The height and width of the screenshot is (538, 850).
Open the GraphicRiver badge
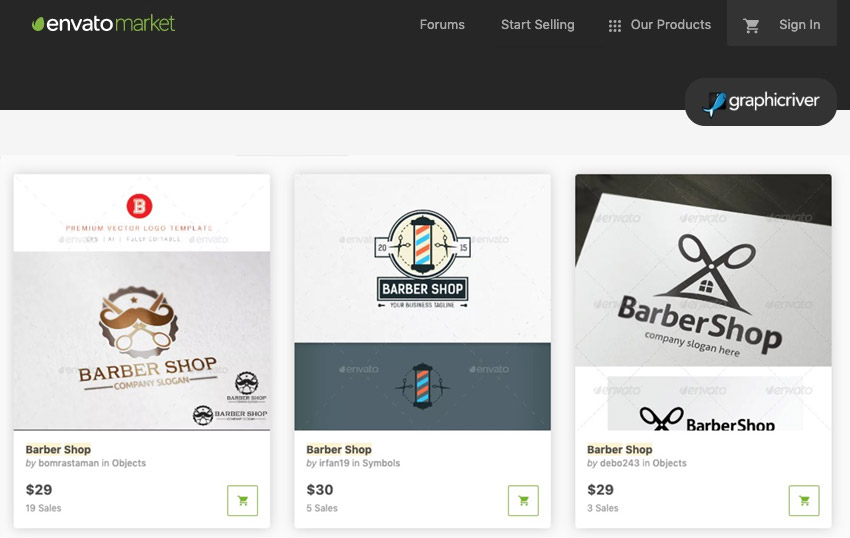[761, 102]
